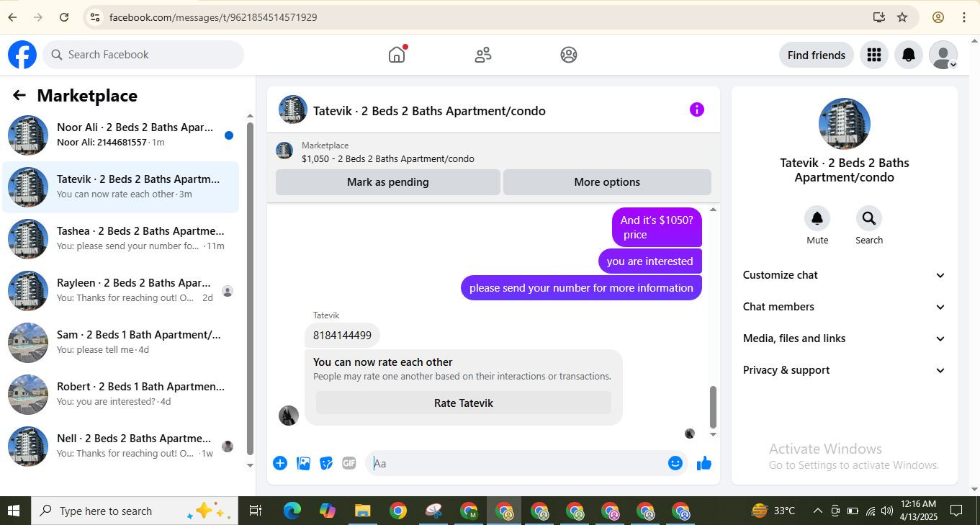Choose a sticker with the sticker icon
This screenshot has height=525, width=980.
[x=326, y=464]
